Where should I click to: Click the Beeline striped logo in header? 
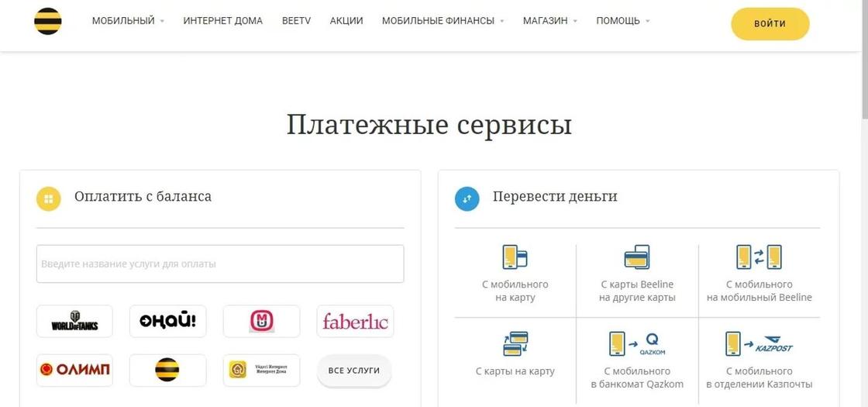47,21
